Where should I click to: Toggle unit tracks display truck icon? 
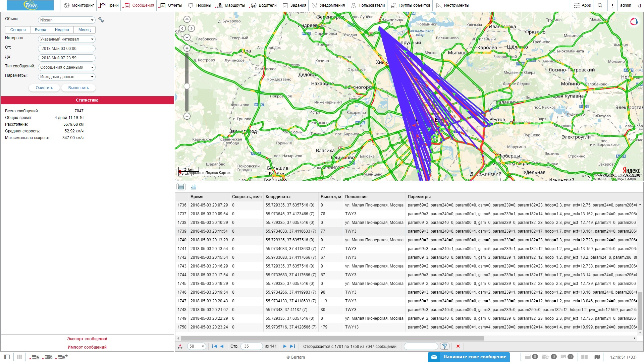tap(62, 357)
